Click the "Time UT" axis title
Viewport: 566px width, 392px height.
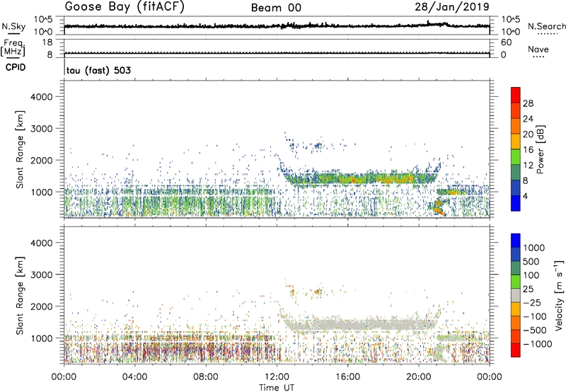(x=277, y=387)
